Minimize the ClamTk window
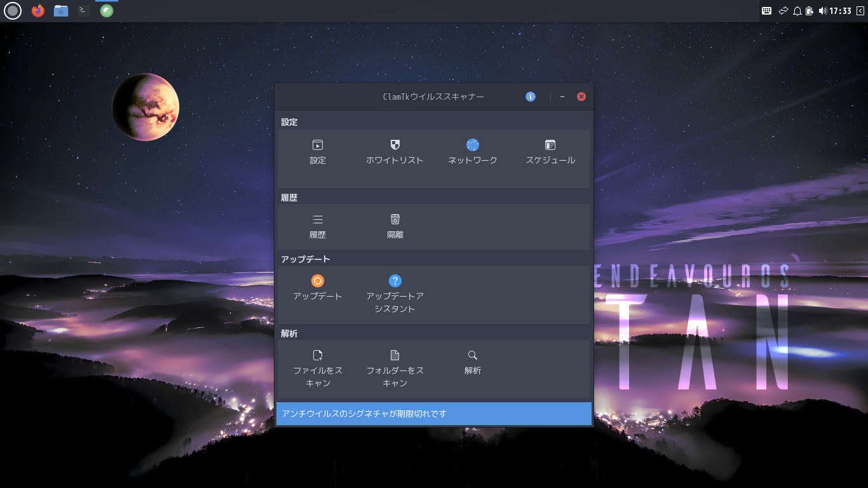This screenshot has height=488, width=868. tap(562, 97)
